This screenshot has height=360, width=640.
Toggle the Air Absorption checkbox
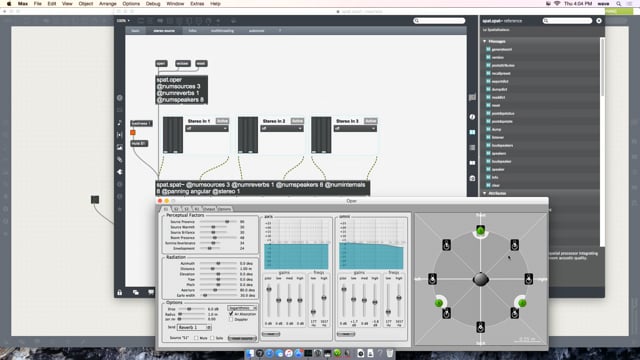231,314
